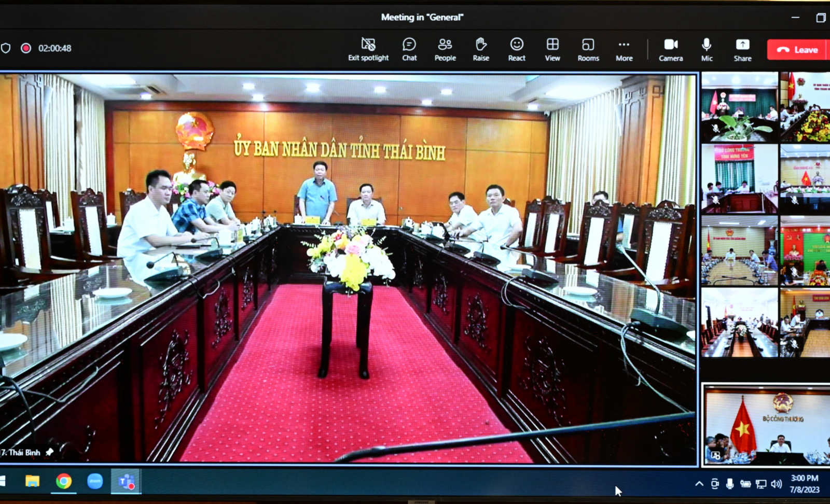Click the shield security icon
The image size is (830, 504).
coord(6,48)
